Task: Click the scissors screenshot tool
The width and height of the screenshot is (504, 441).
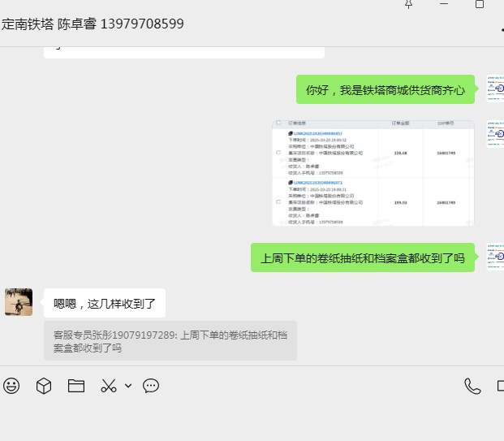Action: [109, 386]
